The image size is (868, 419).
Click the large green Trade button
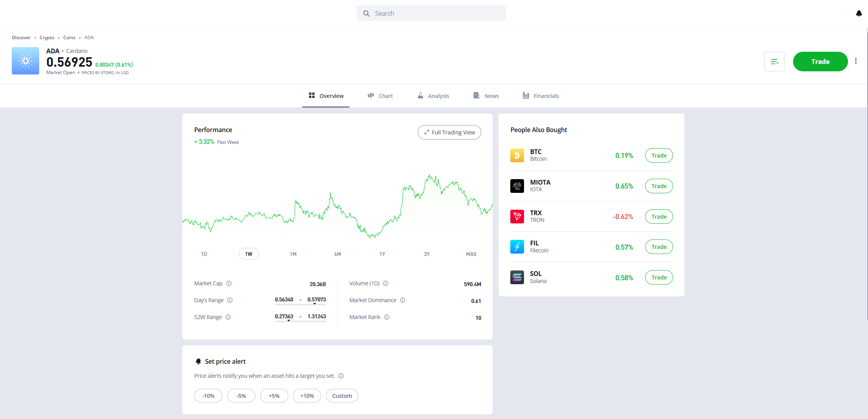[820, 62]
